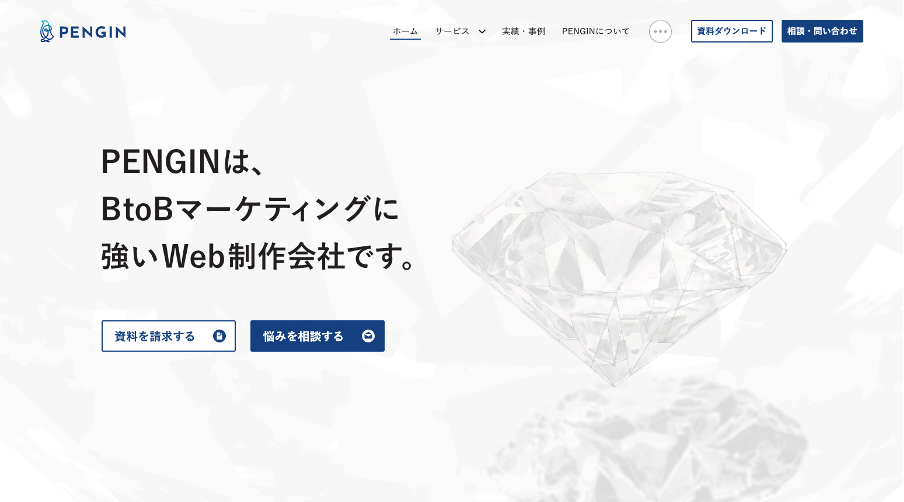Viewport: 904px width, 502px height.
Task: Expand the chevron next to サービス
Action: click(x=482, y=32)
